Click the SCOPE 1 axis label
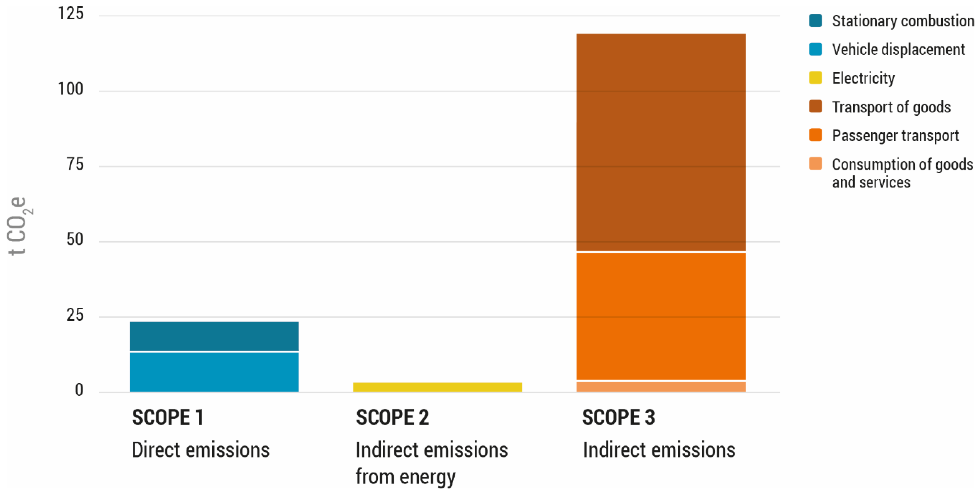This screenshot has width=980, height=495. point(167,417)
